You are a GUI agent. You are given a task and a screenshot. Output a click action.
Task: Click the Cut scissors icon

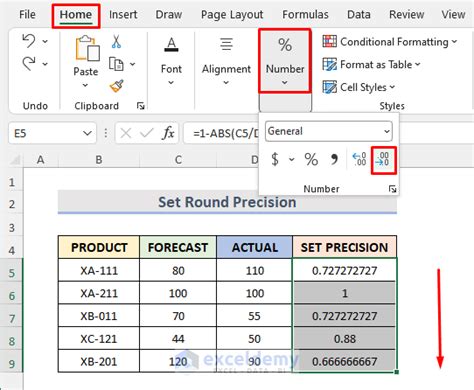point(116,42)
